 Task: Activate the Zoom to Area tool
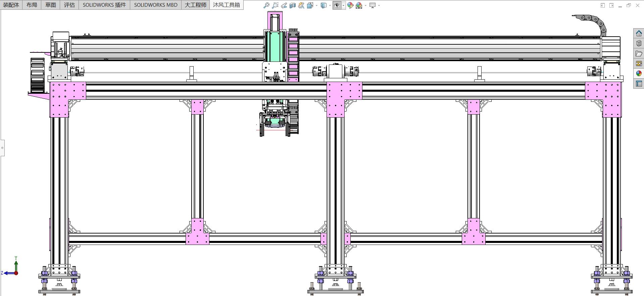click(x=275, y=5)
